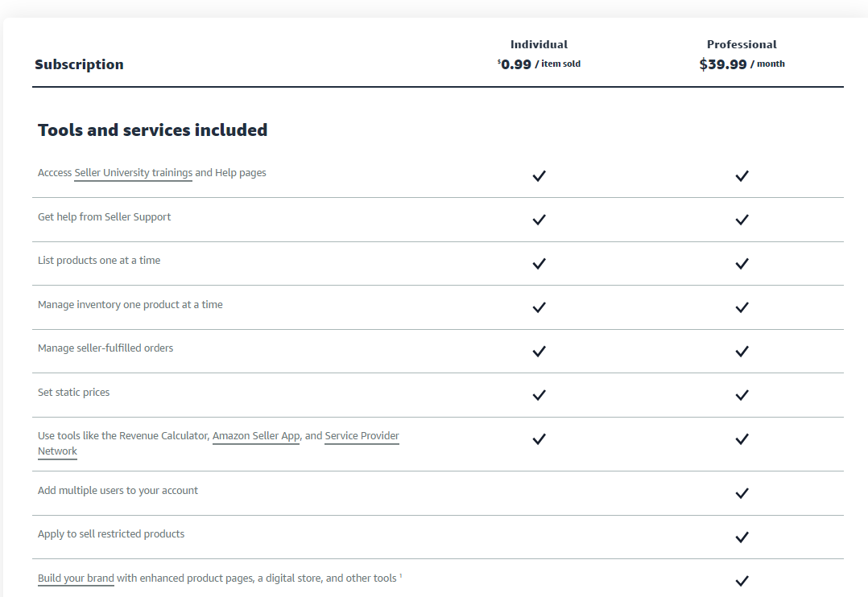Open the Amazon Seller App link

tap(256, 436)
